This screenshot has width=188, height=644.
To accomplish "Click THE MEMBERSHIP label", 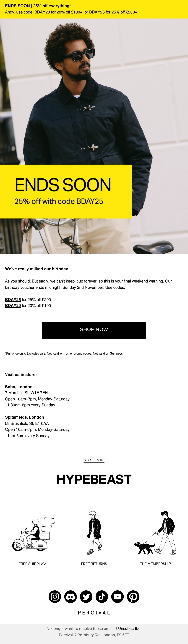I will tap(155, 563).
